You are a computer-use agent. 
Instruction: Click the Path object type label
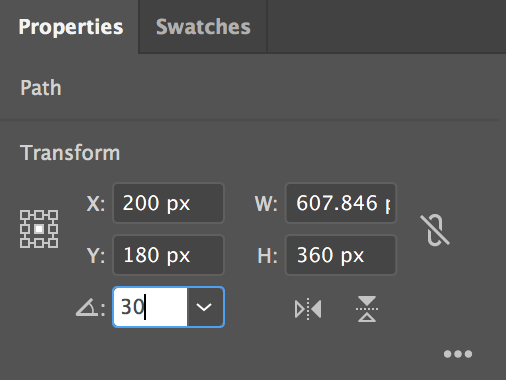tap(41, 88)
